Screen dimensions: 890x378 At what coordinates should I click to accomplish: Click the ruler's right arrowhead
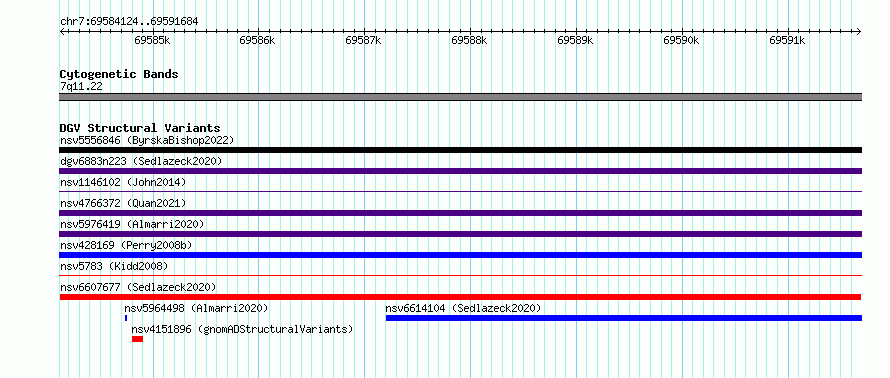coord(859,31)
